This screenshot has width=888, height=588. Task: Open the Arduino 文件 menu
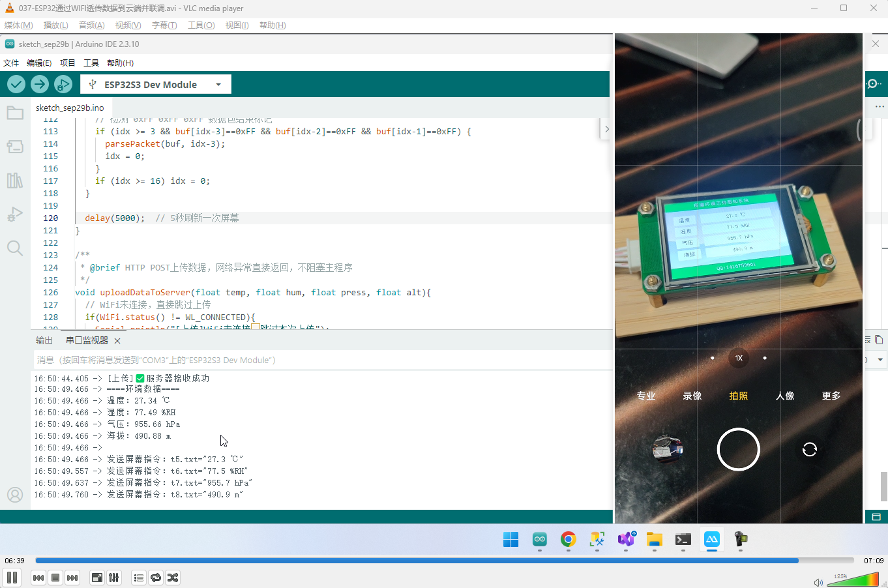point(11,63)
